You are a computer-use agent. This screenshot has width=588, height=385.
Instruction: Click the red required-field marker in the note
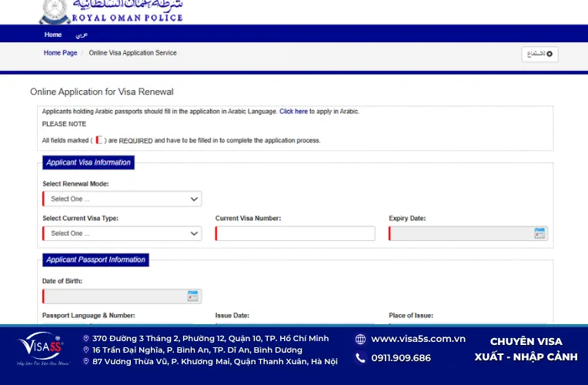(99, 140)
